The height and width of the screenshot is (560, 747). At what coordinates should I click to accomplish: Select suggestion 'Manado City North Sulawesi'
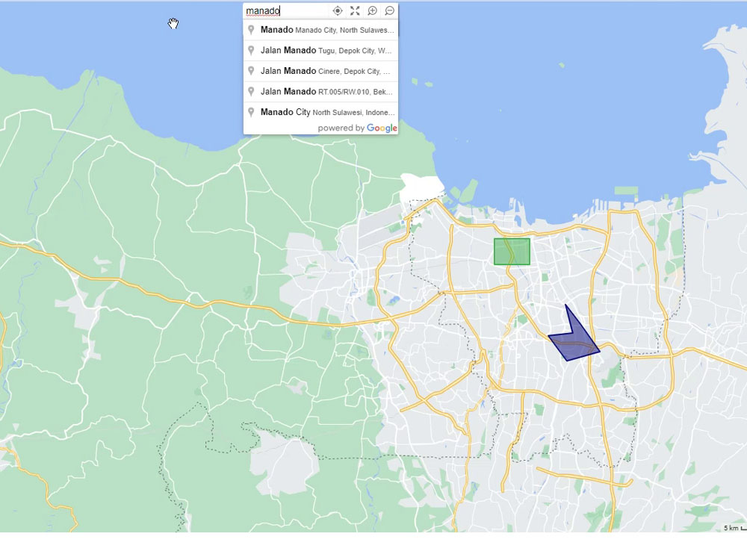tap(320, 113)
